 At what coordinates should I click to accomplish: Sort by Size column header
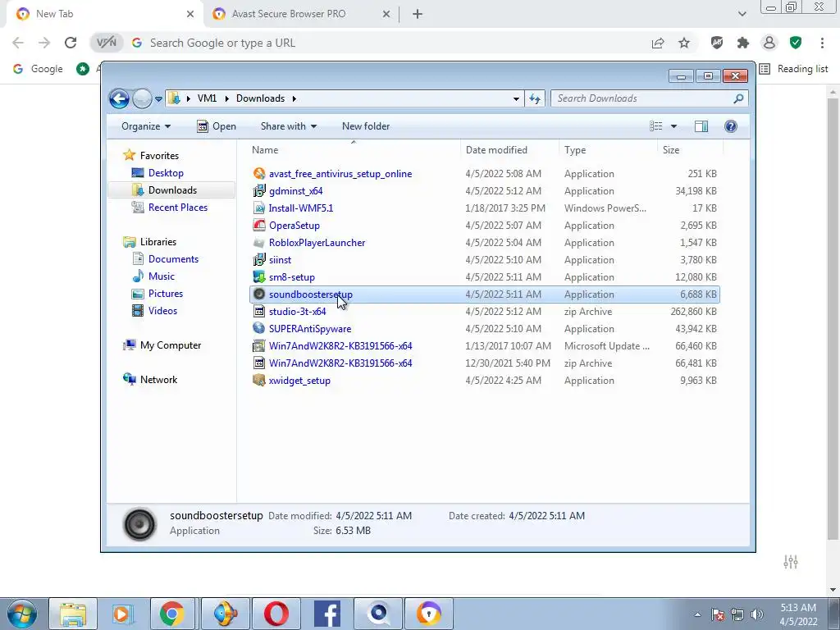coord(690,150)
